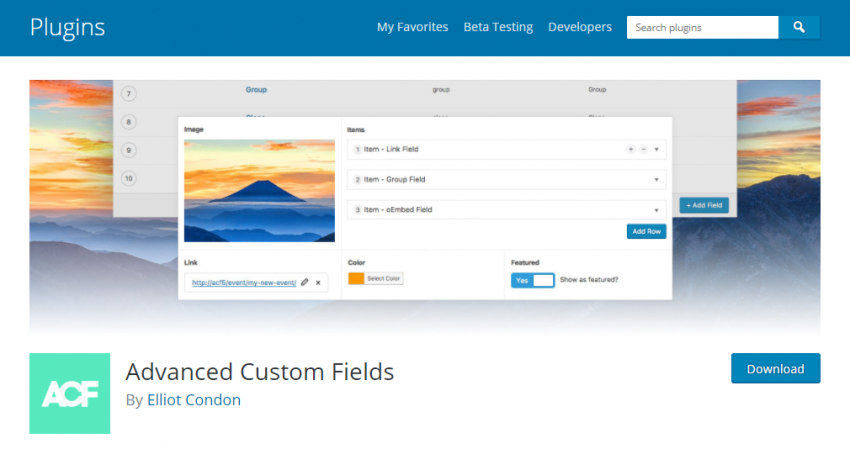Click the pencil edit icon beside link URL

305,283
